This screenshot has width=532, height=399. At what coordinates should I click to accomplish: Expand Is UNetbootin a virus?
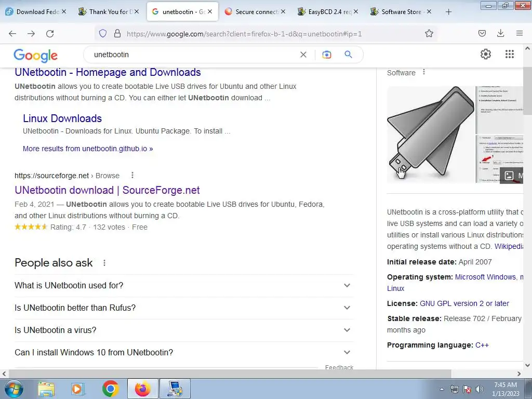[x=184, y=330]
